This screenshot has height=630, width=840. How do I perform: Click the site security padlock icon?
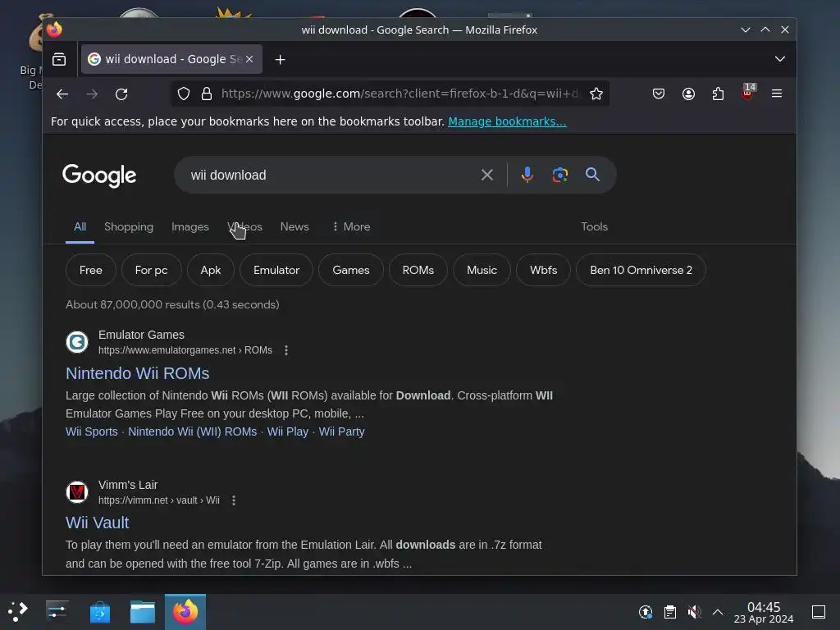[x=206, y=94]
